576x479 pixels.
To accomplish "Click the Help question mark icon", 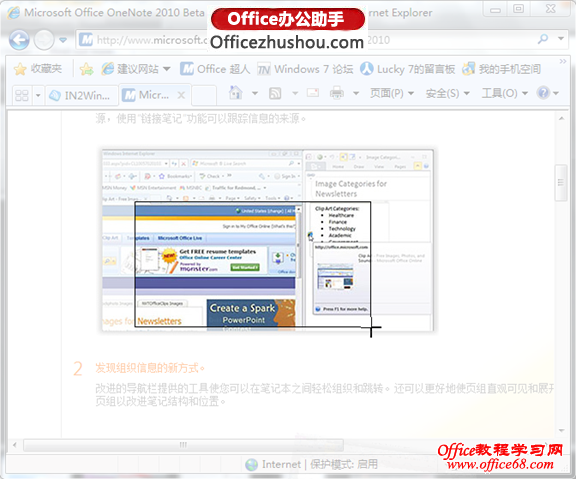I will [x=543, y=93].
